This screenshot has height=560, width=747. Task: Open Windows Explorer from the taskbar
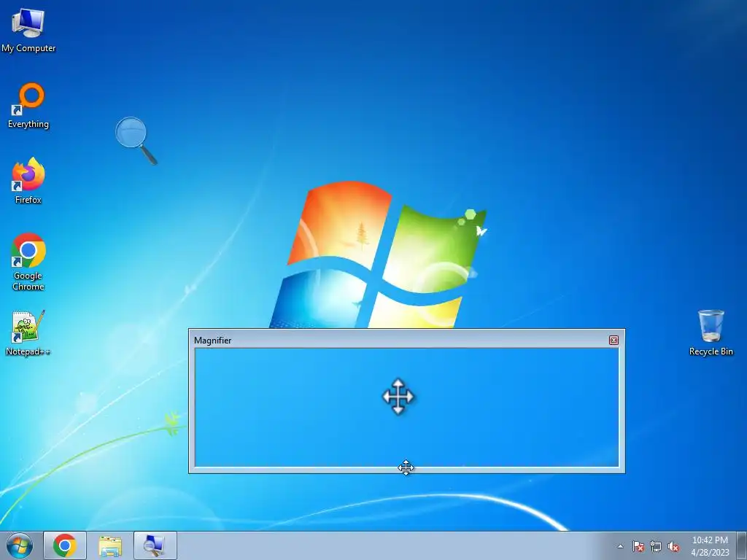[x=110, y=545]
